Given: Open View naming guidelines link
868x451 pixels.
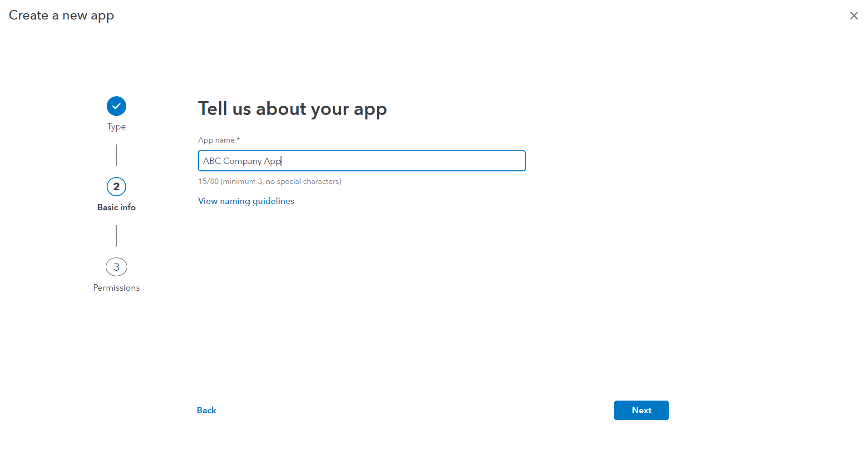Looking at the screenshot, I should point(246,201).
